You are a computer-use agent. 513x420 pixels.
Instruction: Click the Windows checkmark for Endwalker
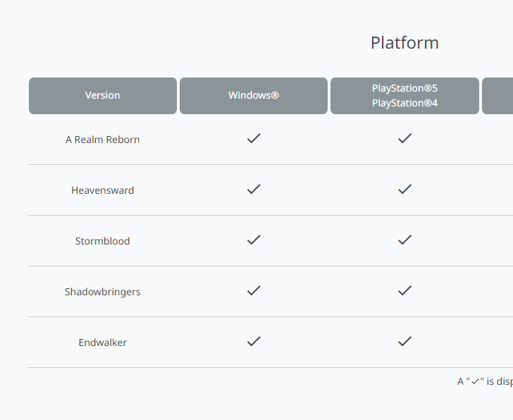(254, 341)
